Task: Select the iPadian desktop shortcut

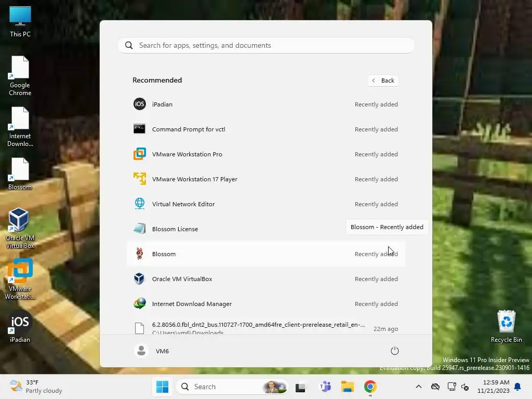Action: pyautogui.click(x=20, y=326)
